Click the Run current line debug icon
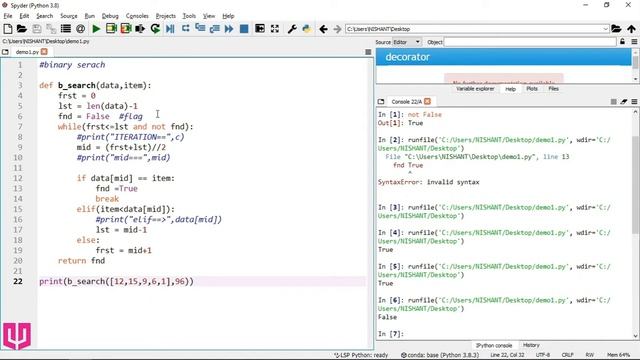The height and width of the screenshot is (360, 640). [x=185, y=29]
